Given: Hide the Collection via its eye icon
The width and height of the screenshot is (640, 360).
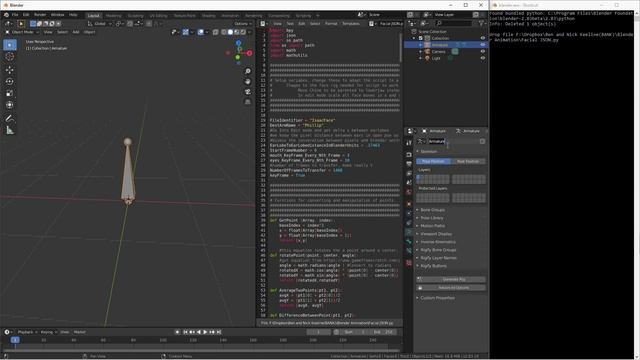Looking at the screenshot, I should tap(482, 38).
